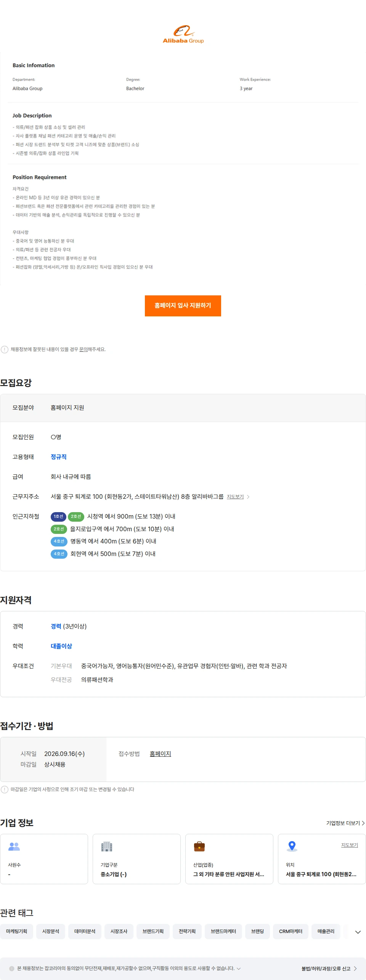Click the 회사 내규에 따름 salary text
The height and width of the screenshot is (980, 366).
click(x=71, y=477)
